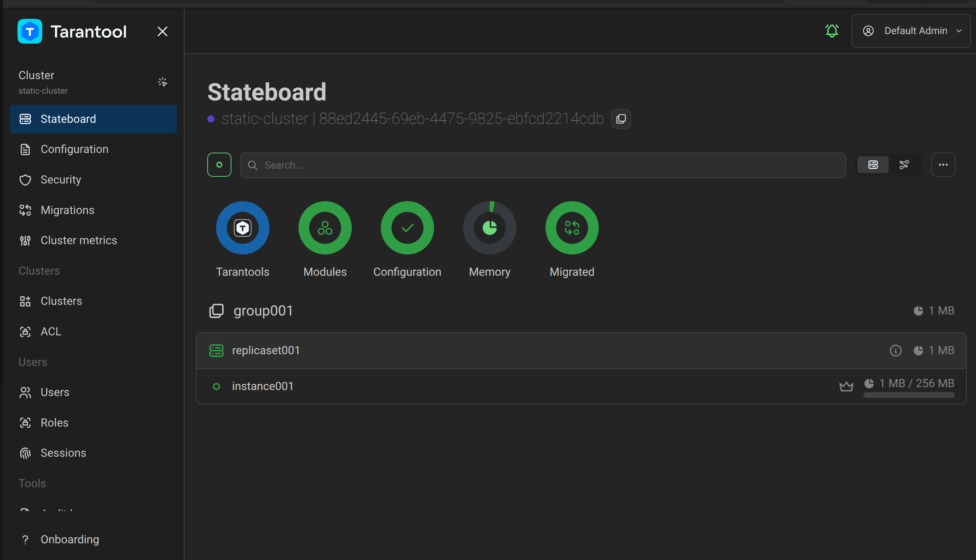This screenshot has width=976, height=560.
Task: Click the purple cluster status dot
Action: 211,119
